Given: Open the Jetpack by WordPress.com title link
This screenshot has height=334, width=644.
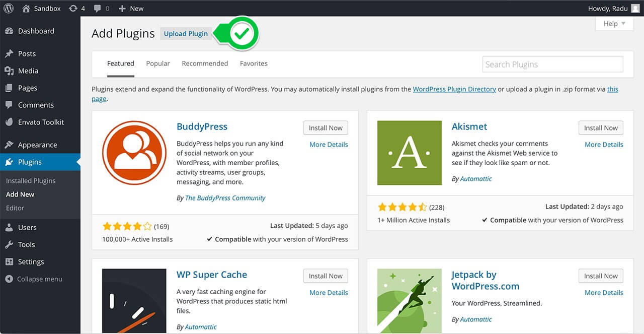Looking at the screenshot, I should pos(485,280).
